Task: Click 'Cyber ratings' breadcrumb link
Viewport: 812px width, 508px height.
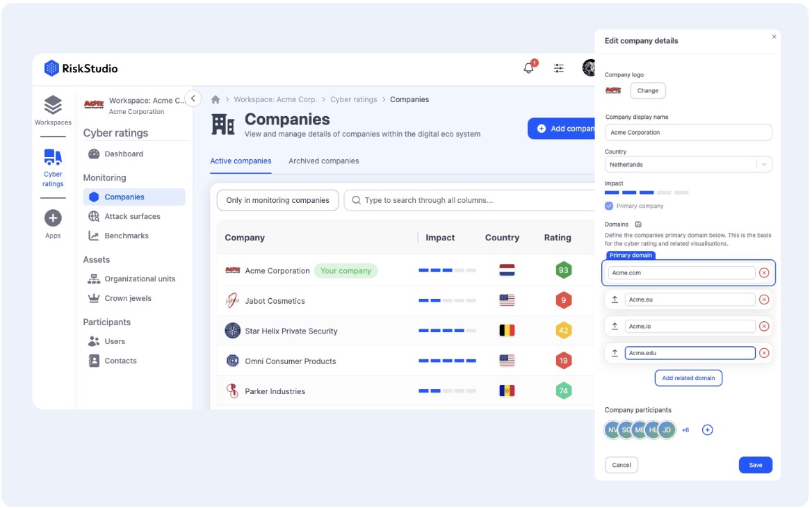Action: click(x=354, y=99)
